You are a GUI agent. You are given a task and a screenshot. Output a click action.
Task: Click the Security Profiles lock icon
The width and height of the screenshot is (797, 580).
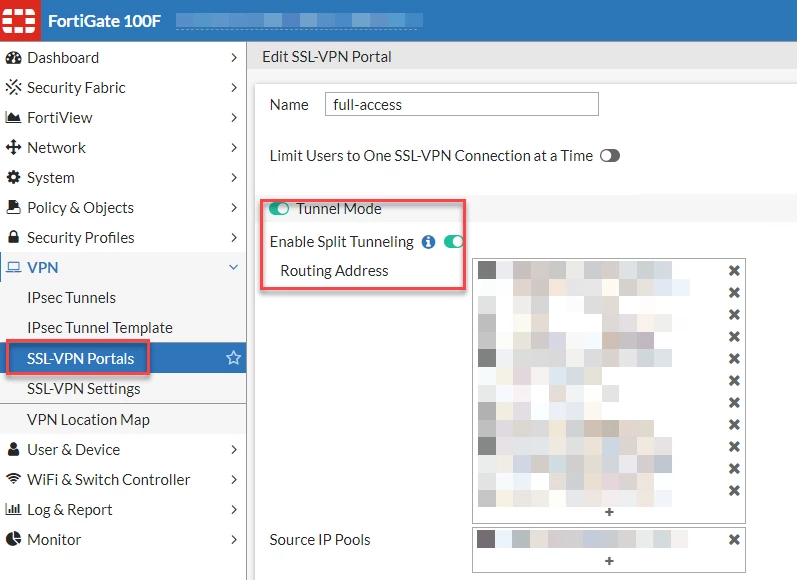[x=14, y=237]
